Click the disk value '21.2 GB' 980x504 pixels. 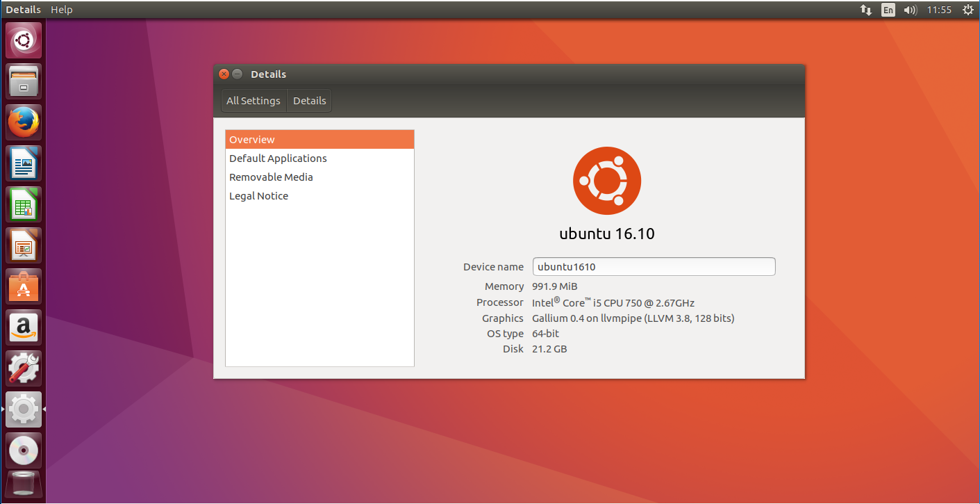point(549,349)
